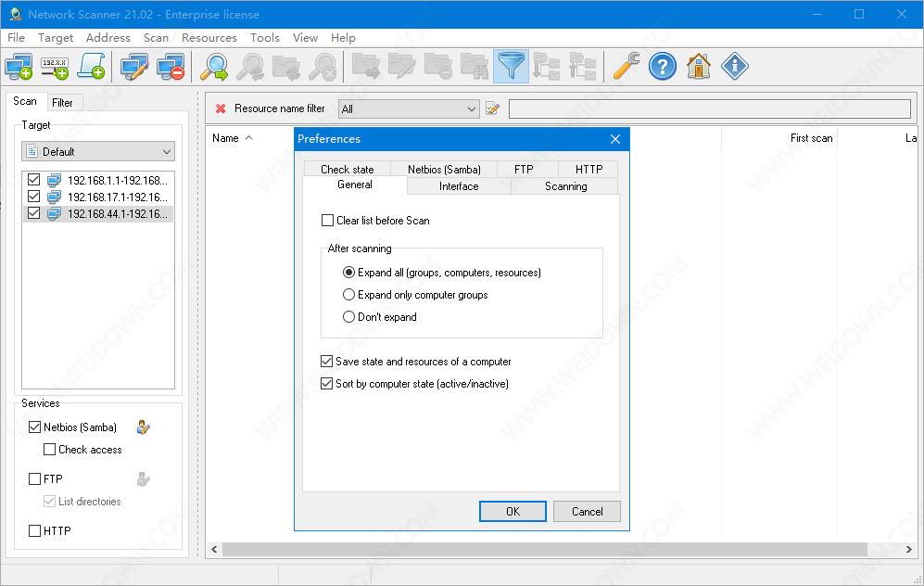Click the edit computer pencil icon
This screenshot has width=924, height=586.
pos(134,67)
